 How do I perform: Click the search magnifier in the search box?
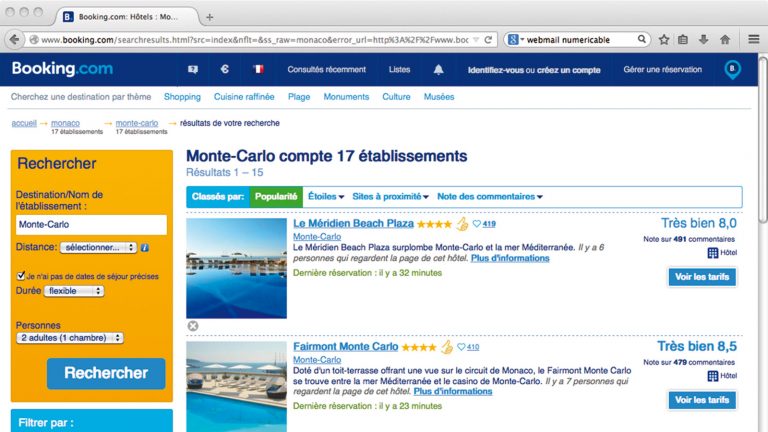tap(641, 39)
